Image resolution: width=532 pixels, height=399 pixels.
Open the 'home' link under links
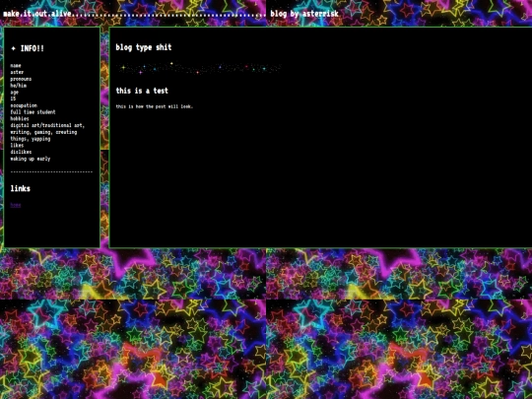16,205
